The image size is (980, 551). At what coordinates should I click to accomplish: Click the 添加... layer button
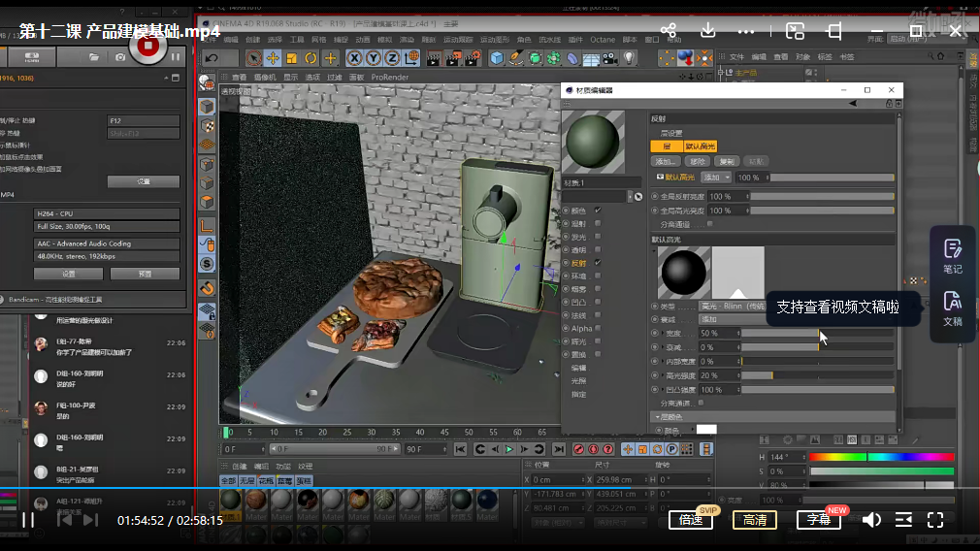665,162
